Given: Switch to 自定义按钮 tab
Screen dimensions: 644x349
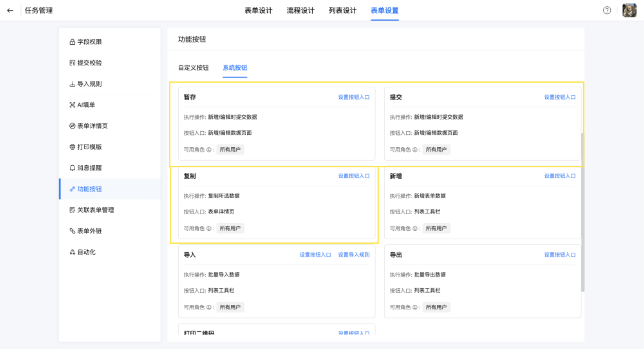Looking at the screenshot, I should pos(193,68).
